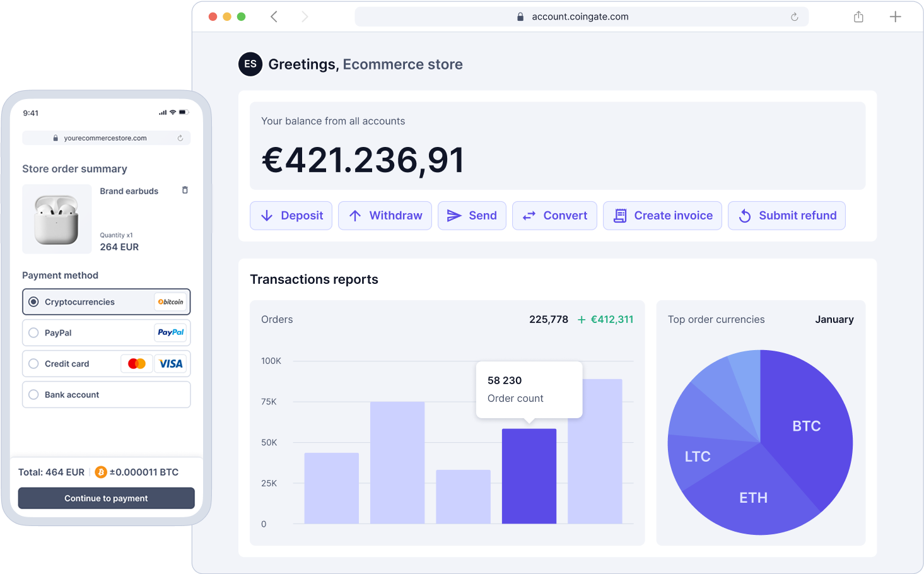Click the browser back arrow
Image resolution: width=924 pixels, height=574 pixels.
tap(274, 16)
